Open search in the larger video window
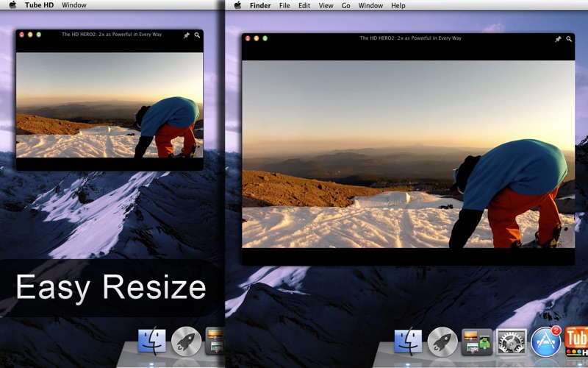The width and height of the screenshot is (588, 368). [569, 38]
